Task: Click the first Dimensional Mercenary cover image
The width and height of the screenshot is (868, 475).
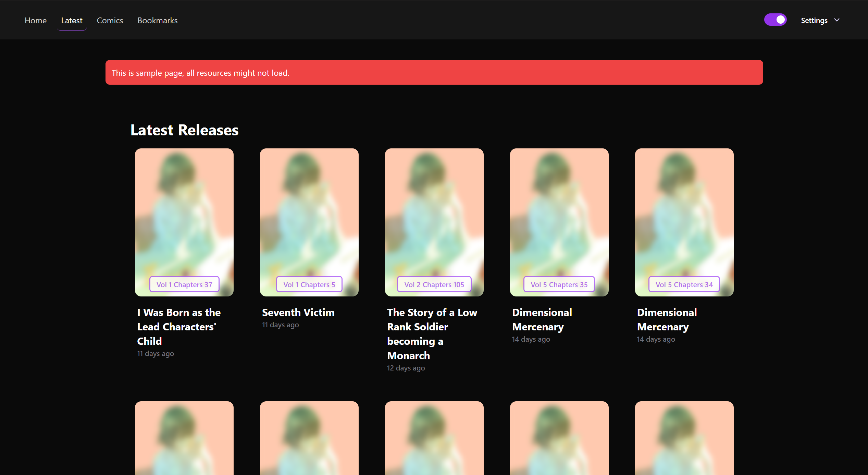Action: (559, 212)
